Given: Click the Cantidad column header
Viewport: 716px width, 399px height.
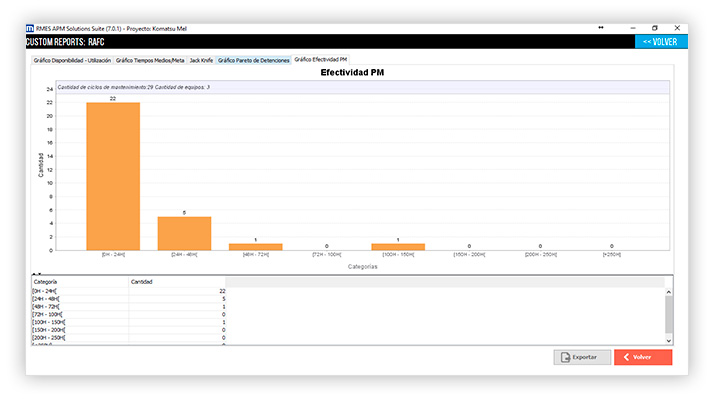Looking at the screenshot, I should (x=177, y=282).
